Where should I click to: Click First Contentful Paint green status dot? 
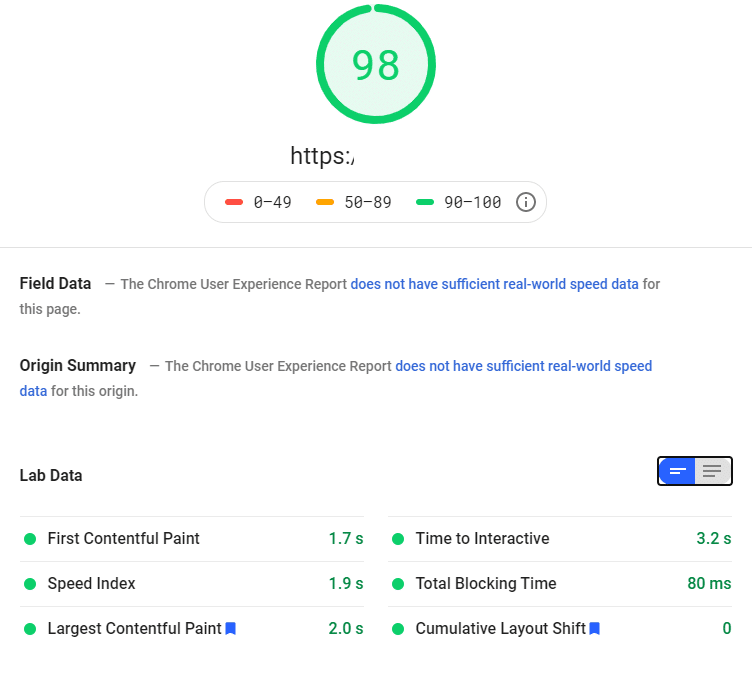(30, 539)
